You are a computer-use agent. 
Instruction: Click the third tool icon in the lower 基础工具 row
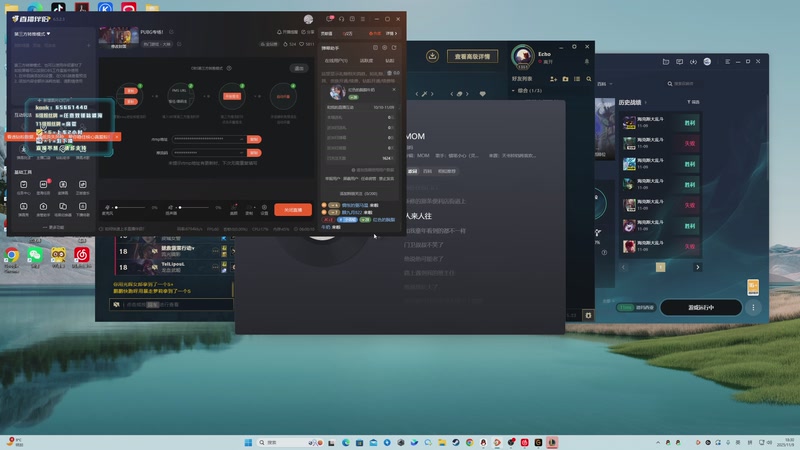tap(63, 206)
